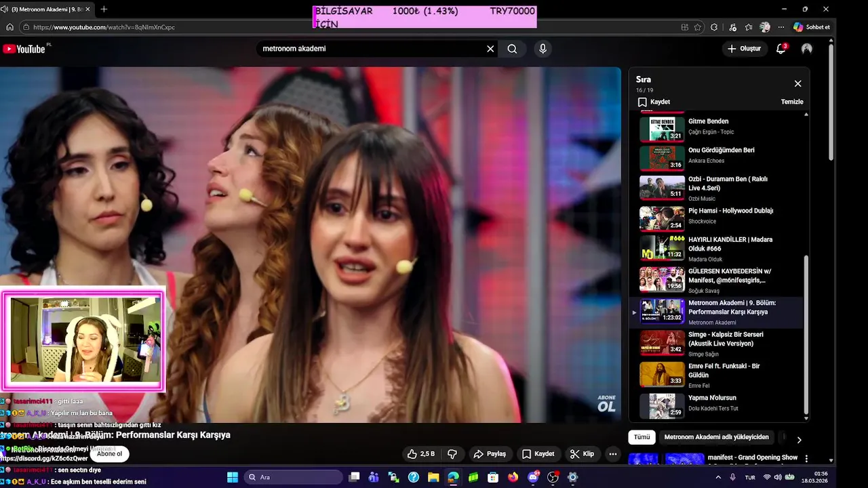The image size is (868, 488).
Task: Open Discord from the taskbar
Action: click(533, 477)
